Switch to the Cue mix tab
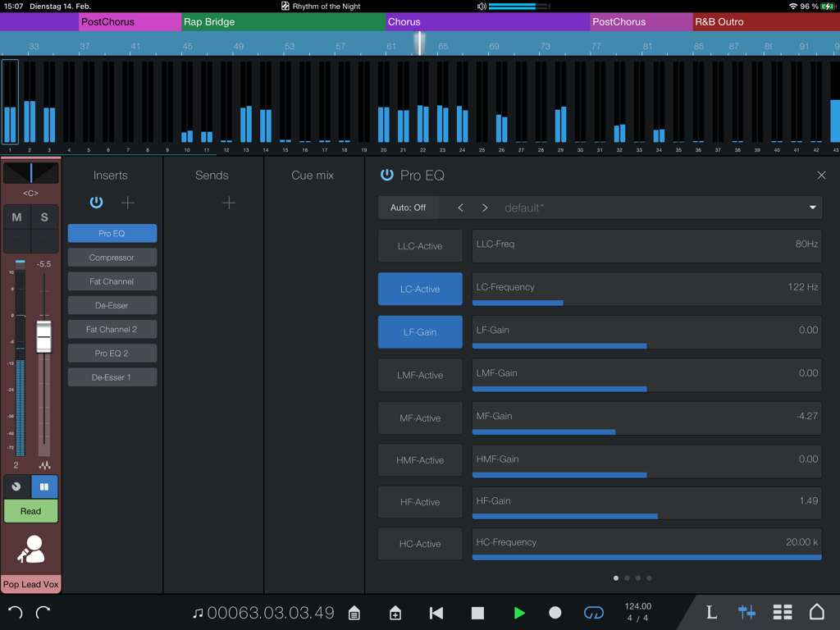Screen dimensions: 840x630 pos(313,175)
